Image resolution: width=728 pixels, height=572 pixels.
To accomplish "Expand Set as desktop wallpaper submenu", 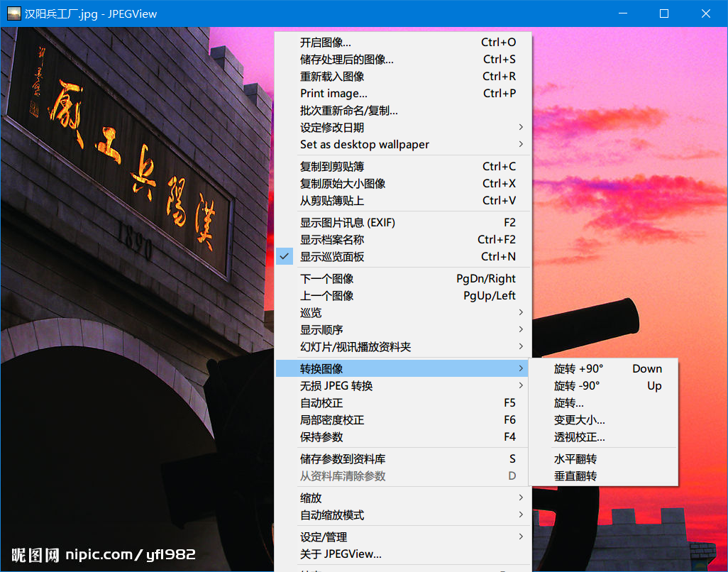I will tap(364, 145).
